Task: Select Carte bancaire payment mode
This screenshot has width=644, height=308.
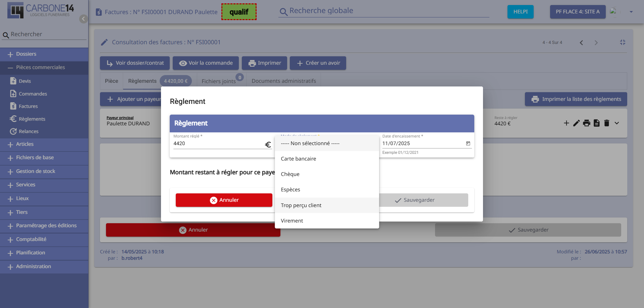Action: click(x=298, y=159)
